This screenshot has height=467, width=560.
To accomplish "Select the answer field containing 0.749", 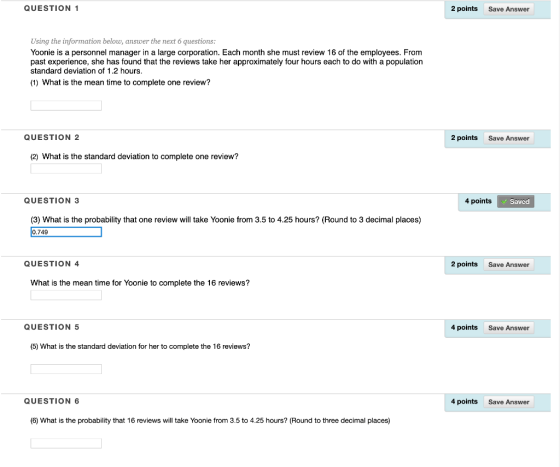I will (x=66, y=232).
